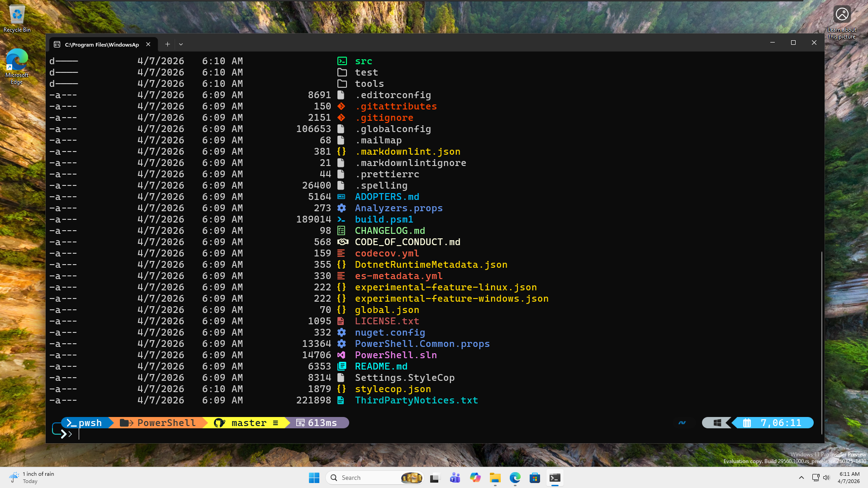Viewport: 868px width, 488px height.
Task: Open Recycle Bin desktop icon
Action: (17, 19)
